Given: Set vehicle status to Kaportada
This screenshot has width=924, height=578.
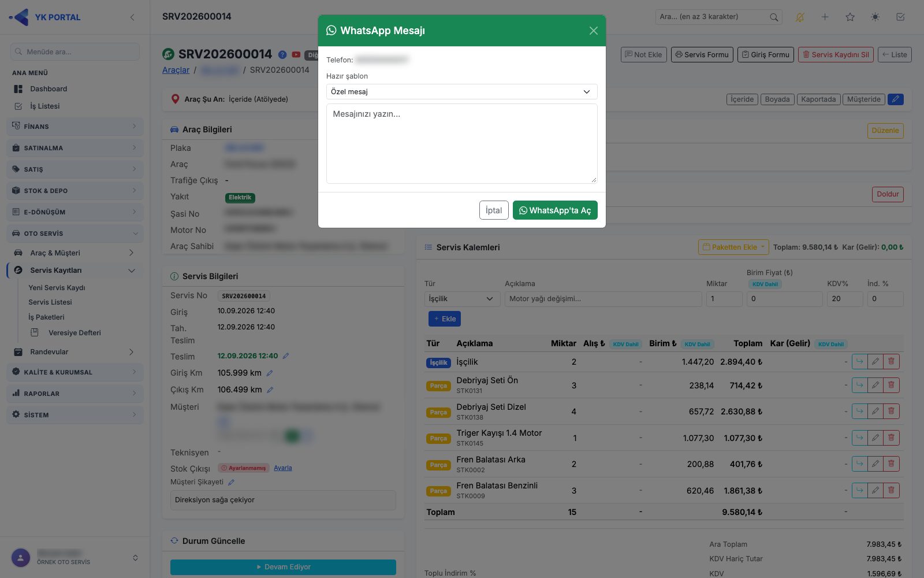Looking at the screenshot, I should (x=818, y=99).
